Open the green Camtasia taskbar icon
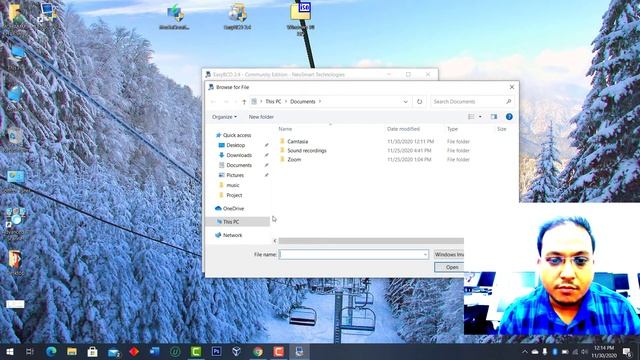The image size is (640, 360). pyautogui.click(x=196, y=351)
